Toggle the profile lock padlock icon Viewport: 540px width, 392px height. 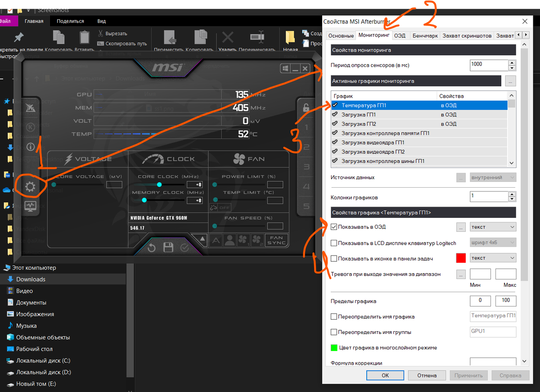tap(306, 107)
